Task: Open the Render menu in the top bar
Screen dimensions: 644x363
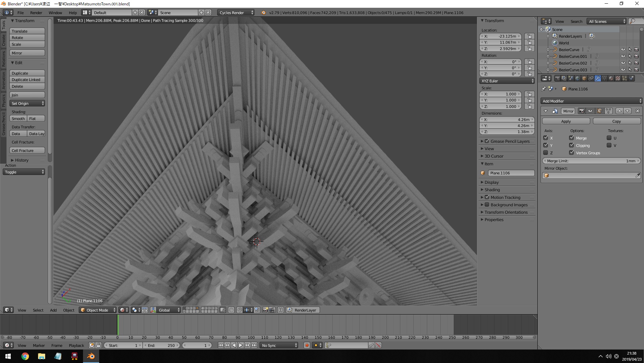Action: 36,12
